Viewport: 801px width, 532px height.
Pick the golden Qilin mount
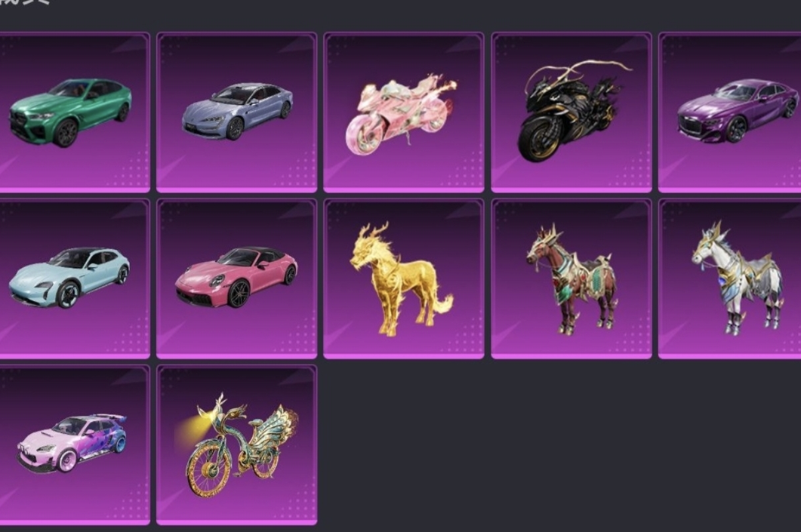click(x=404, y=278)
